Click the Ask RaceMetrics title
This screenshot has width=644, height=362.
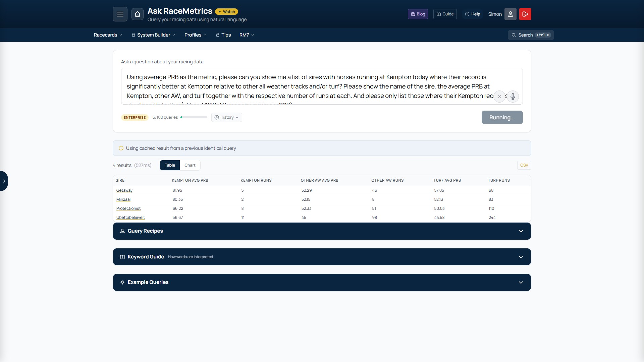[180, 11]
